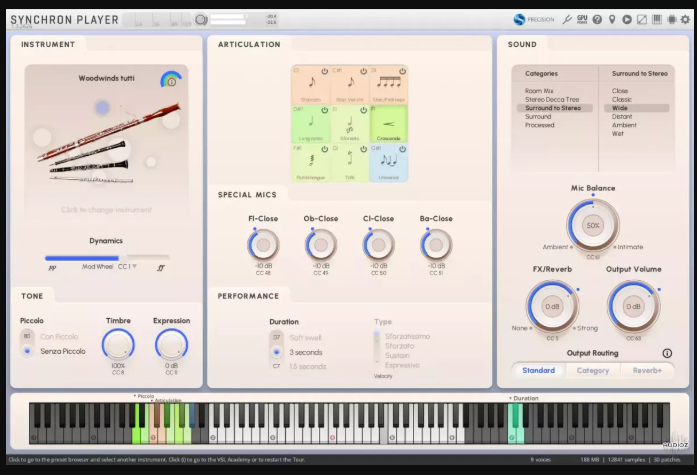Toggle power button on Universal tile
The image size is (697, 475).
tap(402, 149)
